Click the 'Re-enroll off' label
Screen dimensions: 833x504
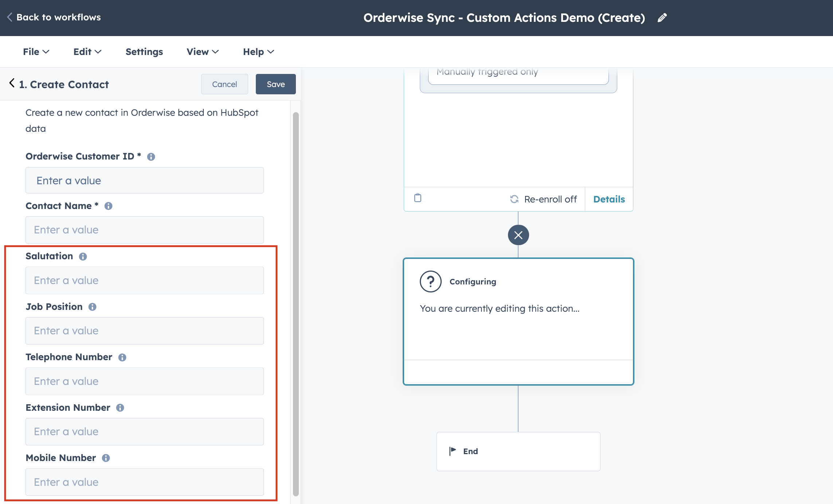[550, 199]
